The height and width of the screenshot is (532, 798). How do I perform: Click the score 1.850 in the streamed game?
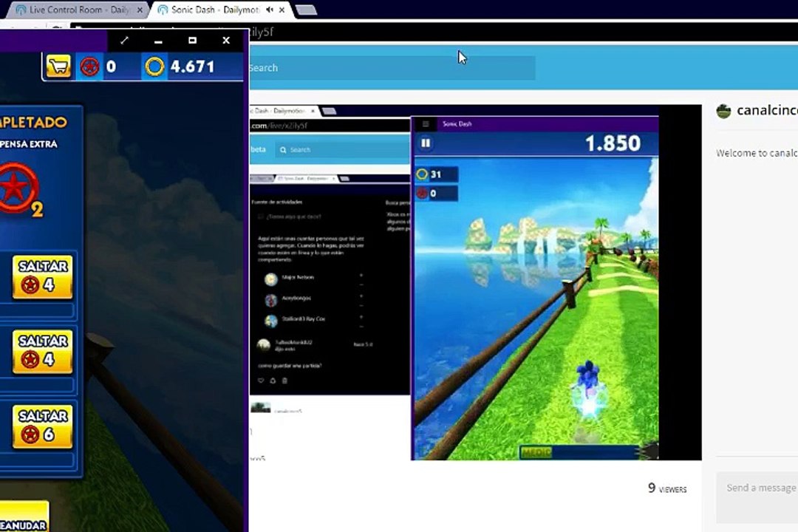click(x=613, y=143)
